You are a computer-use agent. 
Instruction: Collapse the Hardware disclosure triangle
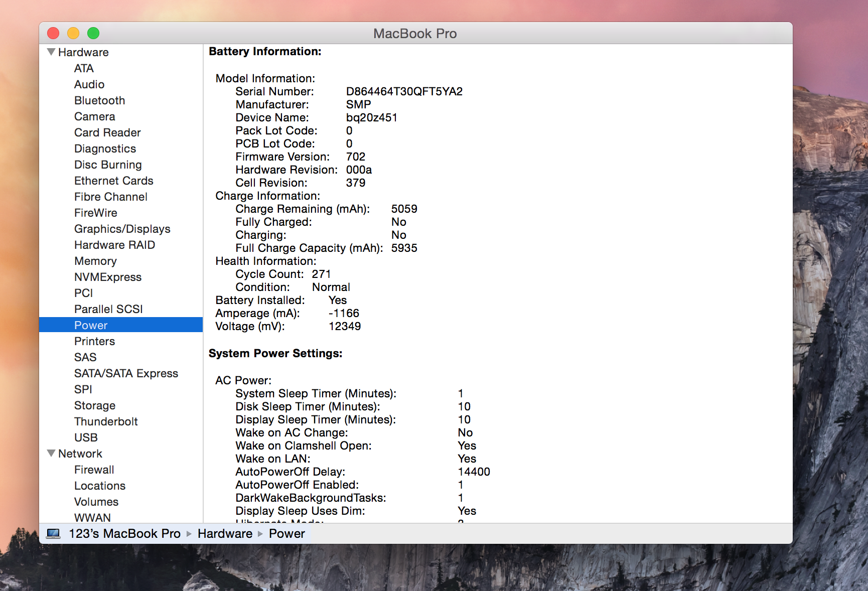[51, 52]
